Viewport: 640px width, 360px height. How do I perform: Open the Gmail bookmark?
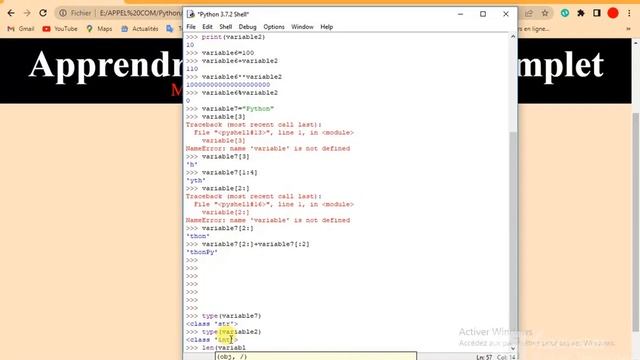(21, 29)
